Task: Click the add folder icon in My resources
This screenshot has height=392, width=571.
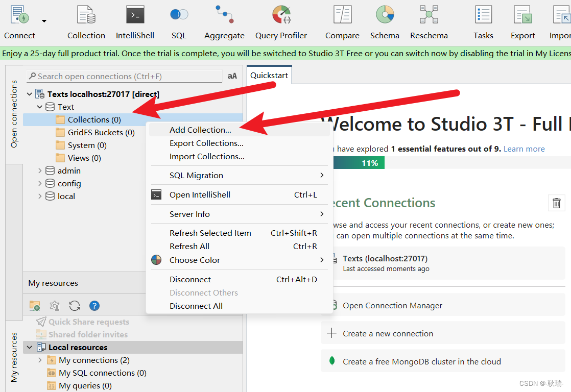Action: pyautogui.click(x=35, y=306)
